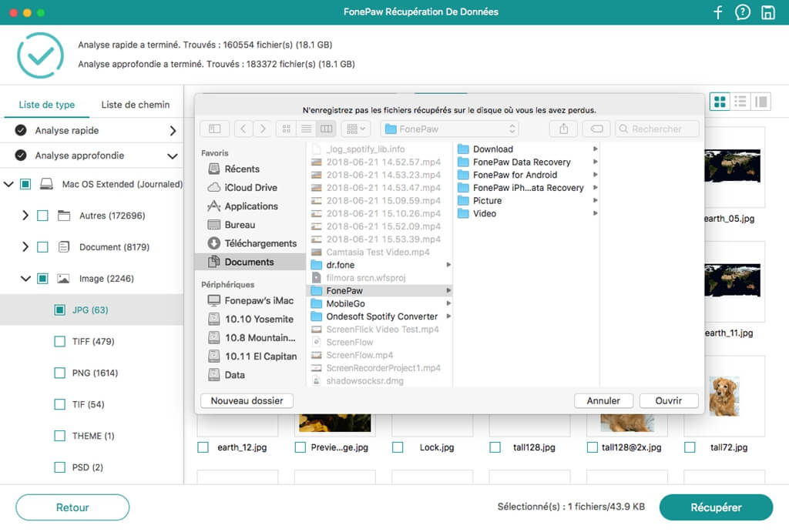Collapse the Image category

point(25,279)
